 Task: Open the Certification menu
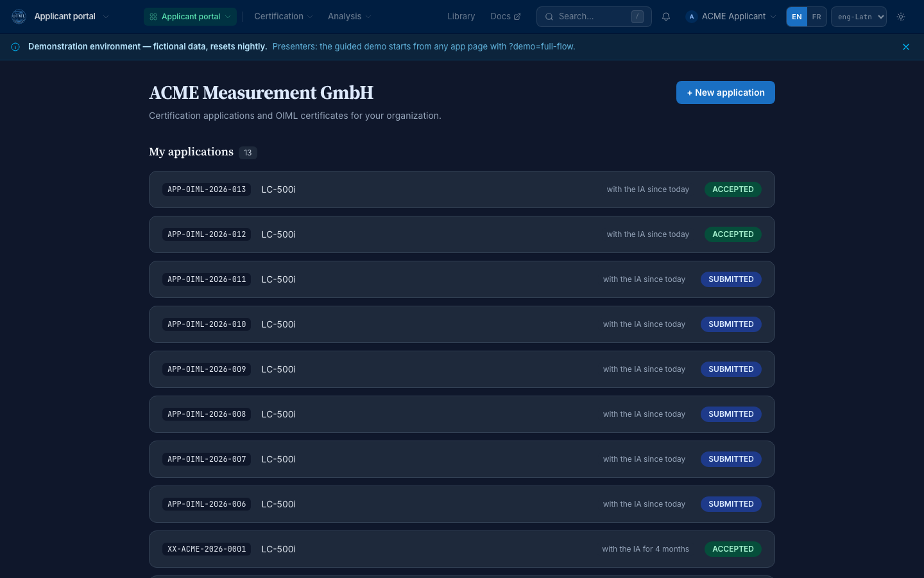point(284,17)
